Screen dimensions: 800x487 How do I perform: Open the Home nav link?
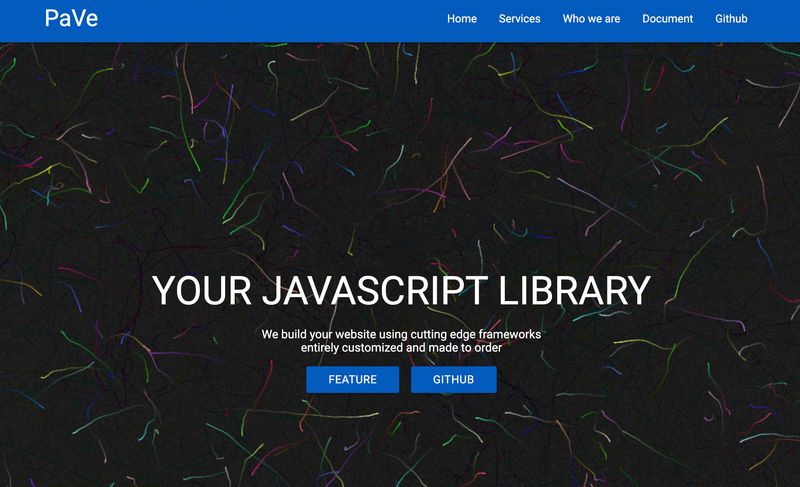pyautogui.click(x=462, y=19)
